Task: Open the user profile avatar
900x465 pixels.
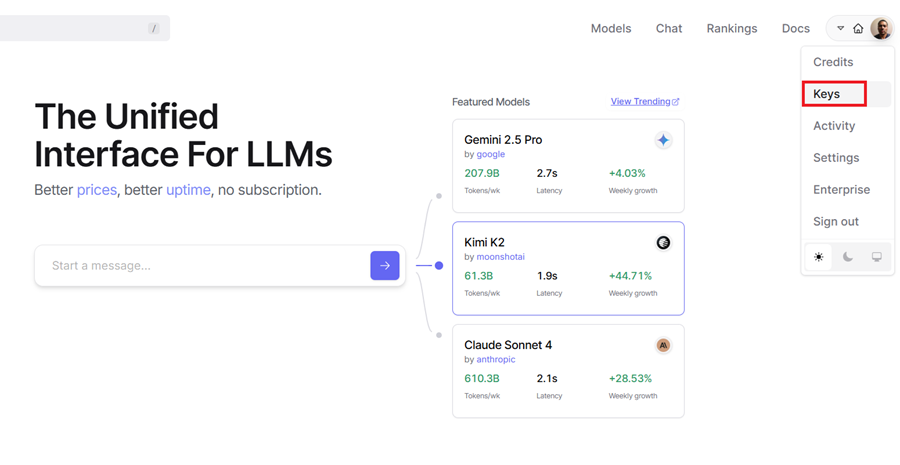Action: pyautogui.click(x=880, y=29)
